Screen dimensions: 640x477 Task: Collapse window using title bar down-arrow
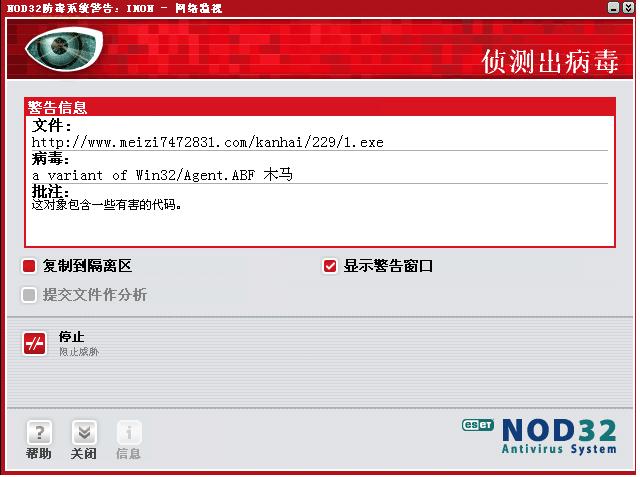point(628,8)
